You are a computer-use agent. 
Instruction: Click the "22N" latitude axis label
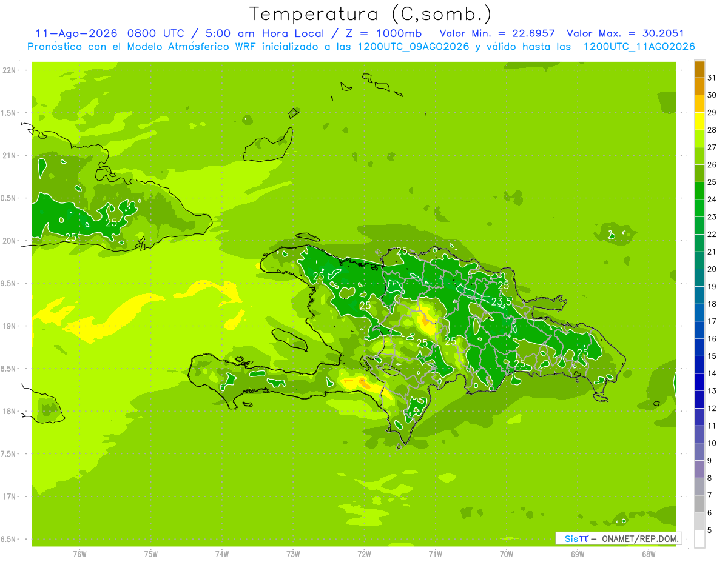pos(10,70)
